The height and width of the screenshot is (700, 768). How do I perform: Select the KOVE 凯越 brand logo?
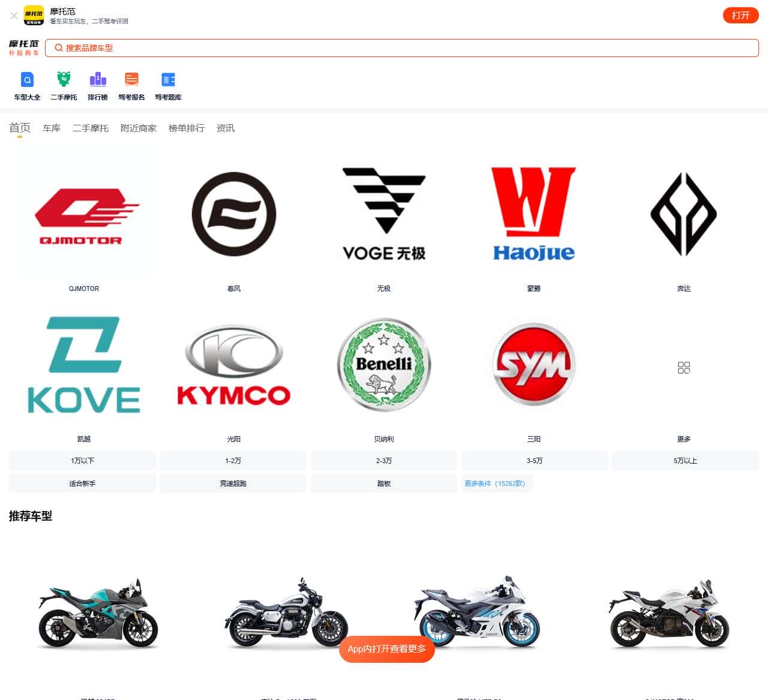[84, 365]
